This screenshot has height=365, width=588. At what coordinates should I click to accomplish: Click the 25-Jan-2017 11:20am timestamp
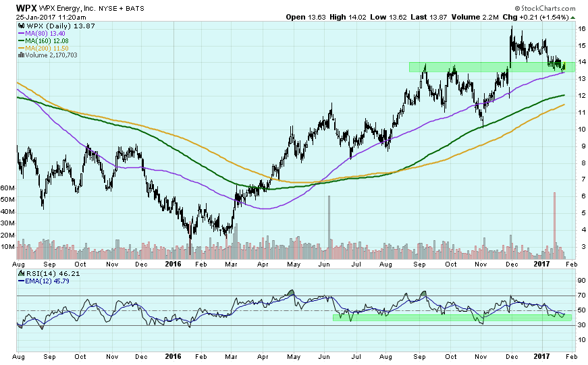coord(51,18)
